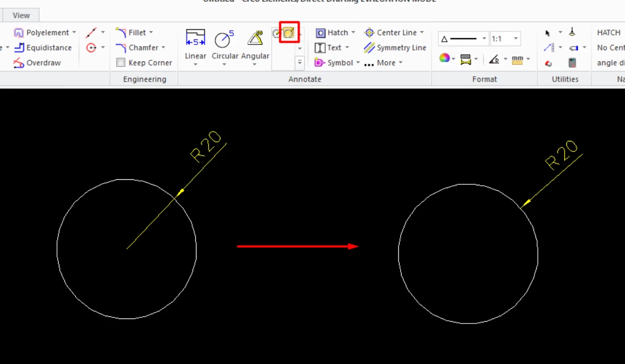
Task: Click the gray dimension gallery icon beside highlighted one
Action: point(277,33)
